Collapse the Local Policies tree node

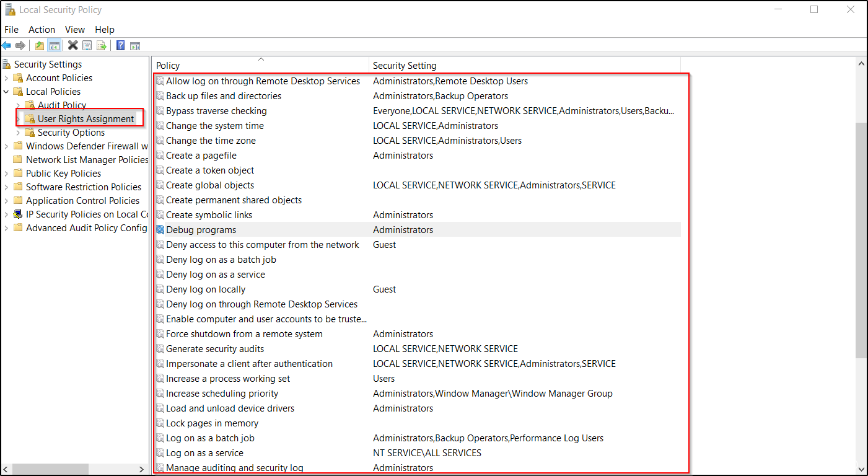pyautogui.click(x=7, y=92)
